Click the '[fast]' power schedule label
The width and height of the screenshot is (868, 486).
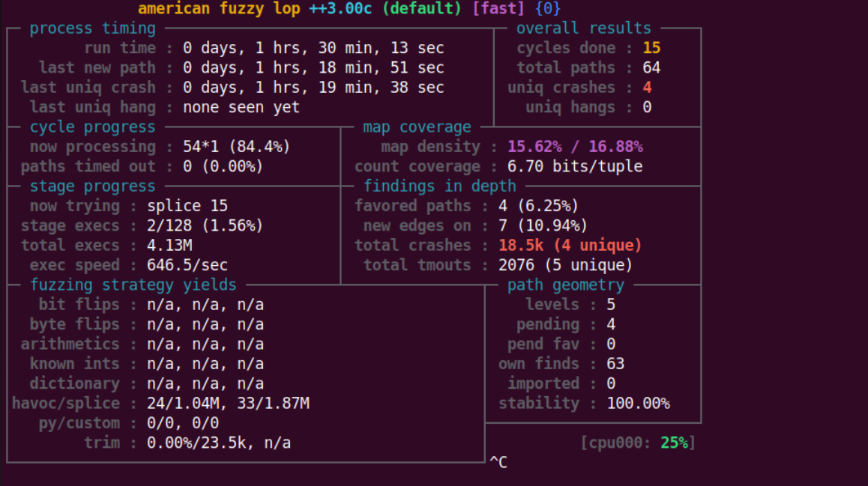pos(498,9)
